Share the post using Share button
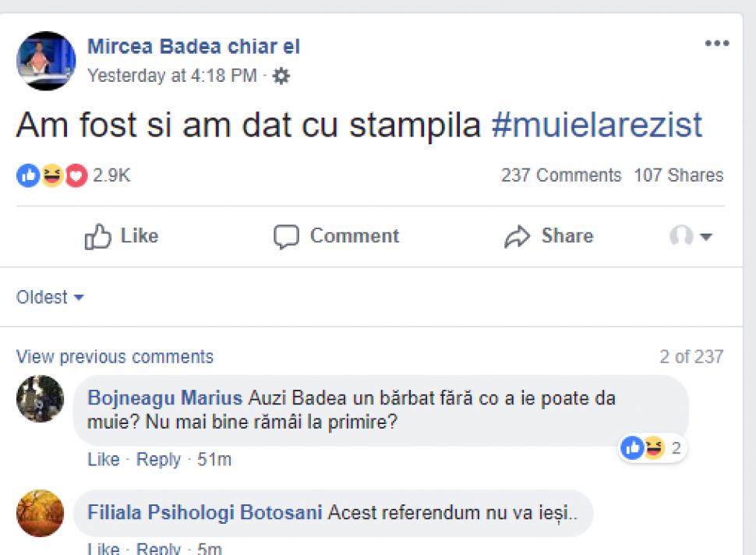 point(549,236)
